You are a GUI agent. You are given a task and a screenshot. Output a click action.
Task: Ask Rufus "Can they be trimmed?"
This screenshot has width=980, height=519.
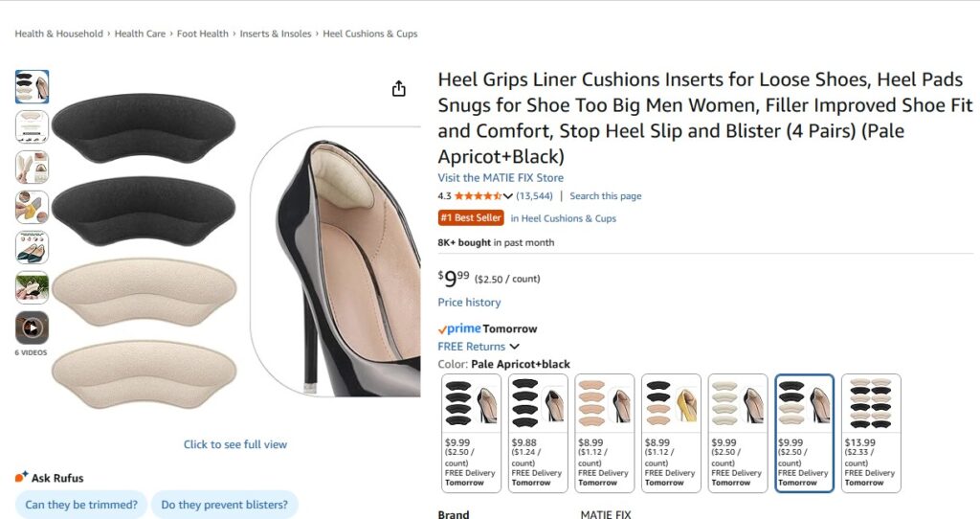pyautogui.click(x=80, y=505)
